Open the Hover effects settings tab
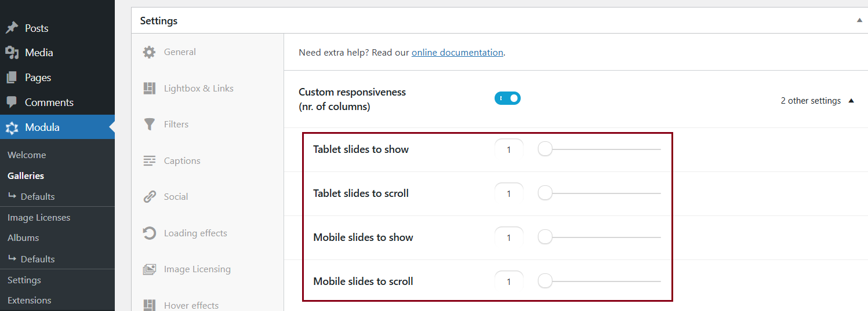Image resolution: width=868 pixels, height=311 pixels. click(191, 305)
